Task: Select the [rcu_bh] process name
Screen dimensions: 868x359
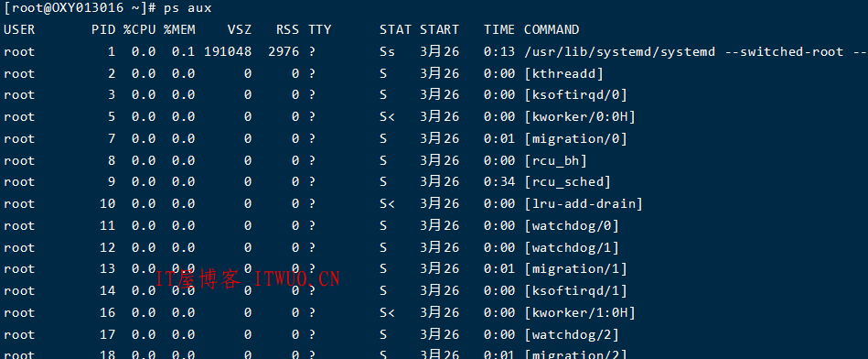Action: click(x=556, y=160)
